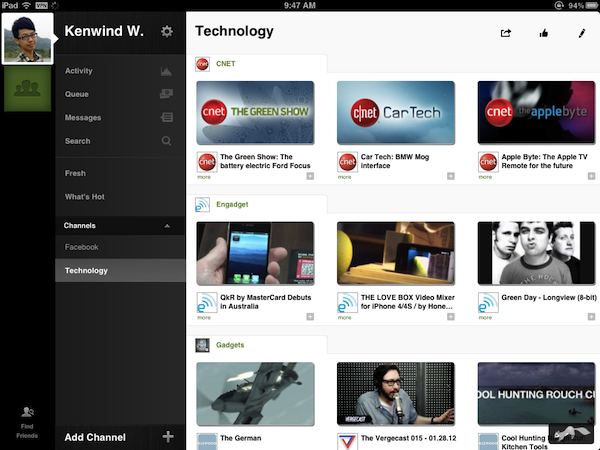
Task: Tap 'more' under The Green Show video
Action: [204, 177]
